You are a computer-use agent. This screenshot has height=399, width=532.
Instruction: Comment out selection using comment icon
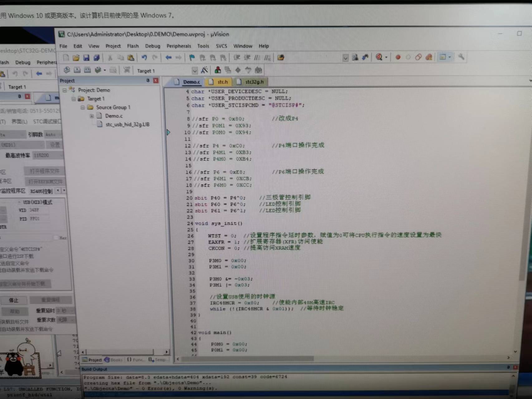coord(257,57)
